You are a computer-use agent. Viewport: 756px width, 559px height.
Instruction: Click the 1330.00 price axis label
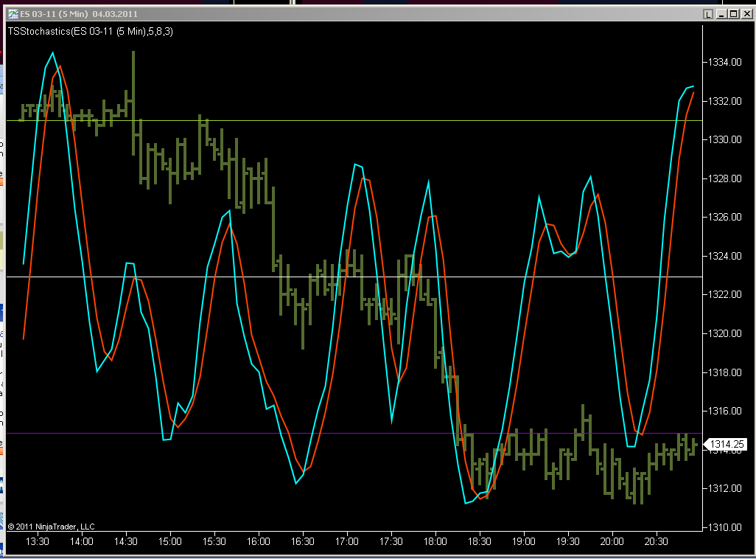[724, 139]
